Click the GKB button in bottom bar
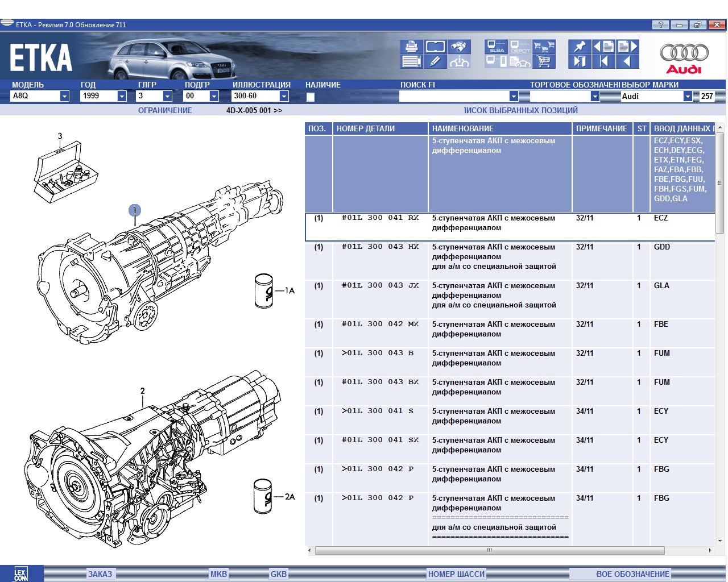Screen dimensions: 728x582 pos(279,574)
